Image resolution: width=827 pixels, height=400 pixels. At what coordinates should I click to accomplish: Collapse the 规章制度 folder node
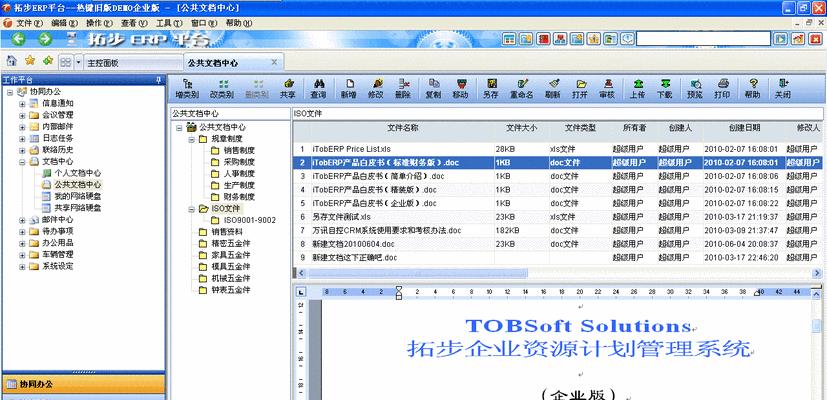[x=191, y=139]
